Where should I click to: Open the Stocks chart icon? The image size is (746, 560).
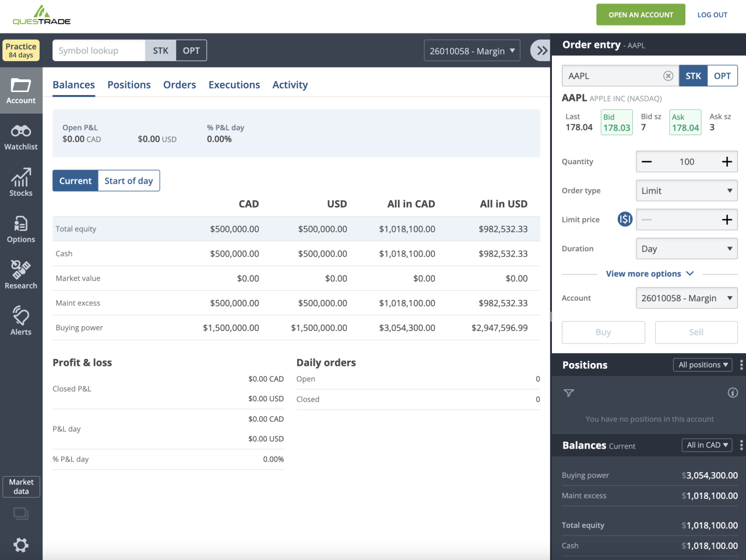[21, 177]
